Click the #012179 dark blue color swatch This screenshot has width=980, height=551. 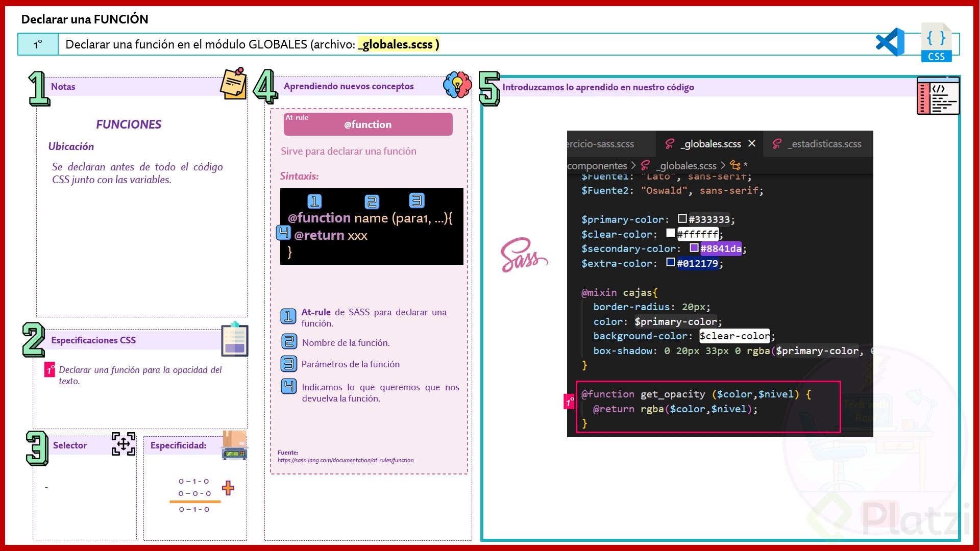tap(671, 262)
